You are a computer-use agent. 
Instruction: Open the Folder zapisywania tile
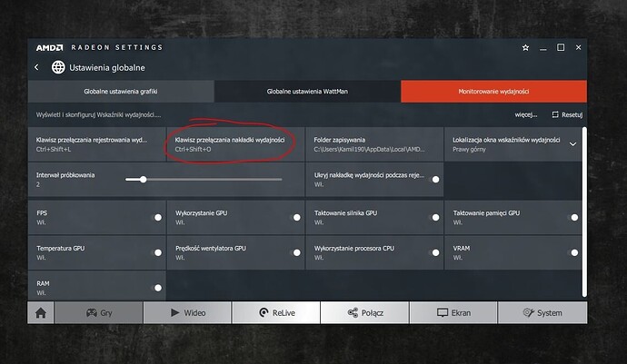click(374, 144)
